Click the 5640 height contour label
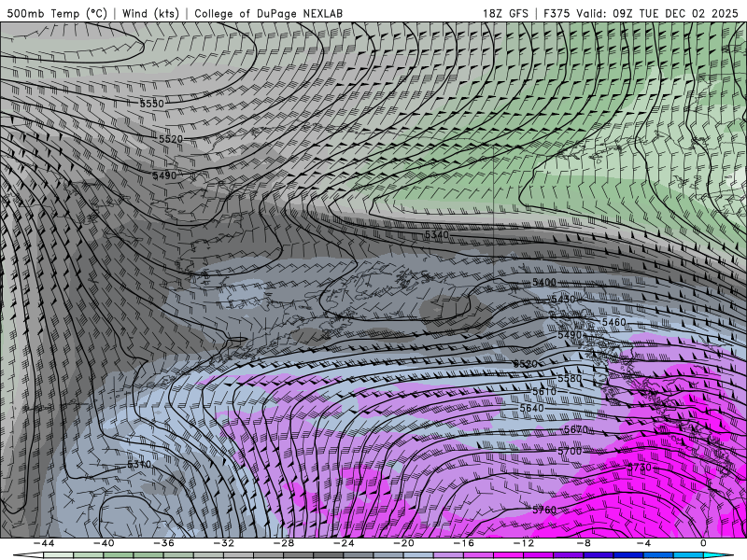747x560 pixels. pos(531,408)
